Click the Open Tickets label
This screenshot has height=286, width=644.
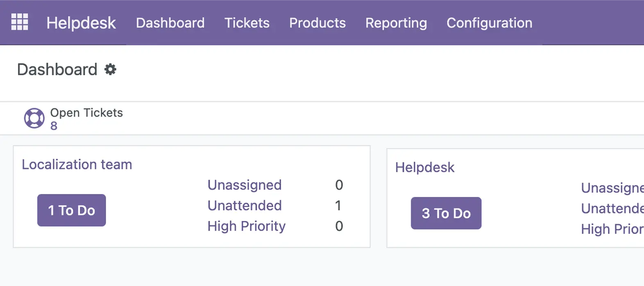point(86,113)
